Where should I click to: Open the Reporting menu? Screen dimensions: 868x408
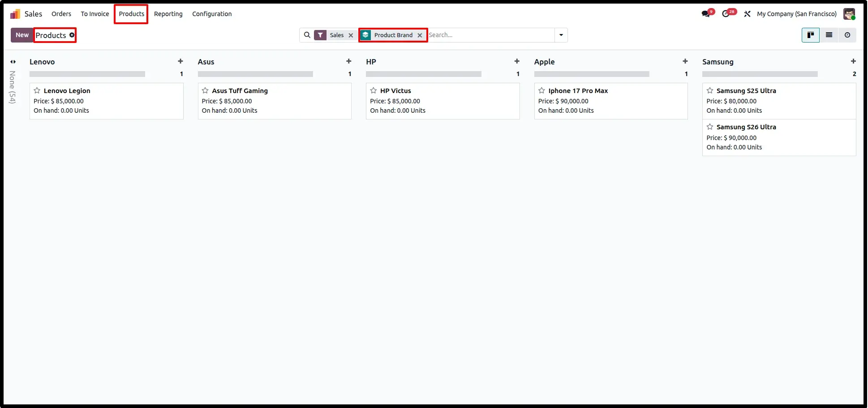168,14
